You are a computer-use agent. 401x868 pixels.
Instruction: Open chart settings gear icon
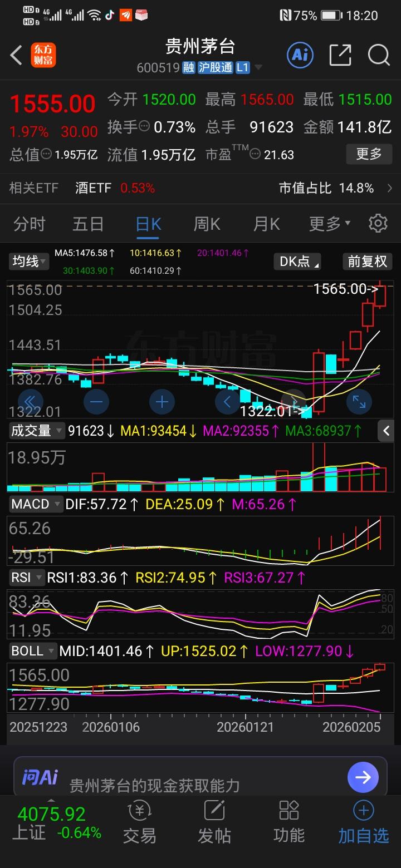click(378, 223)
